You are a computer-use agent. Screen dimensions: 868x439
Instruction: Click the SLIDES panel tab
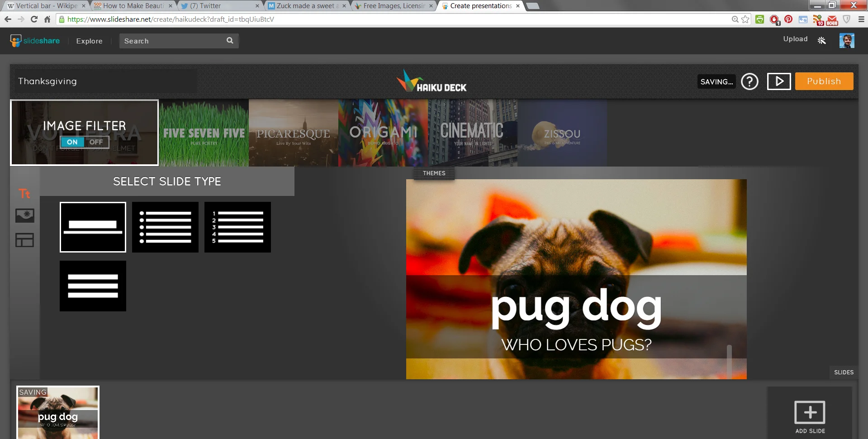844,372
